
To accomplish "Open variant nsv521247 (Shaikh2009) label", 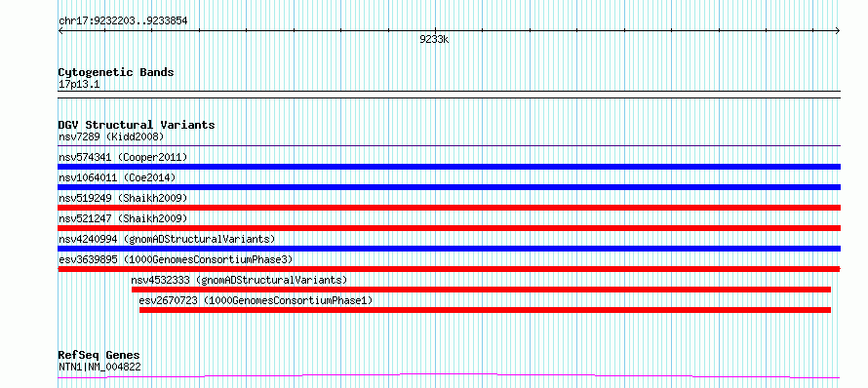I will tap(123, 218).
